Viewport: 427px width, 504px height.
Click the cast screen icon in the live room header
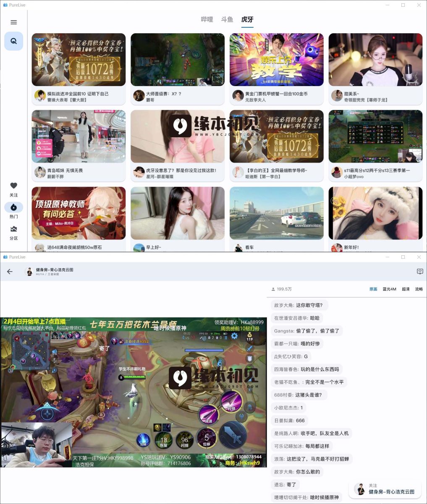[x=419, y=271]
